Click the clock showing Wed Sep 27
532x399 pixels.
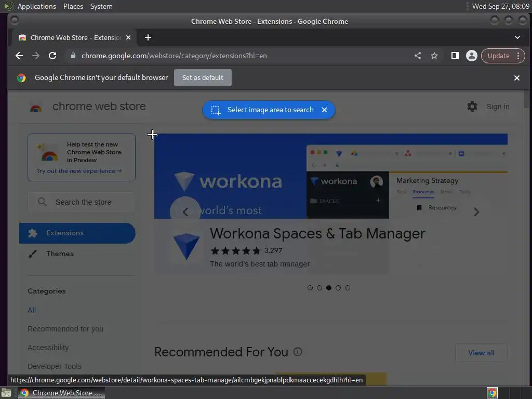(500, 6)
